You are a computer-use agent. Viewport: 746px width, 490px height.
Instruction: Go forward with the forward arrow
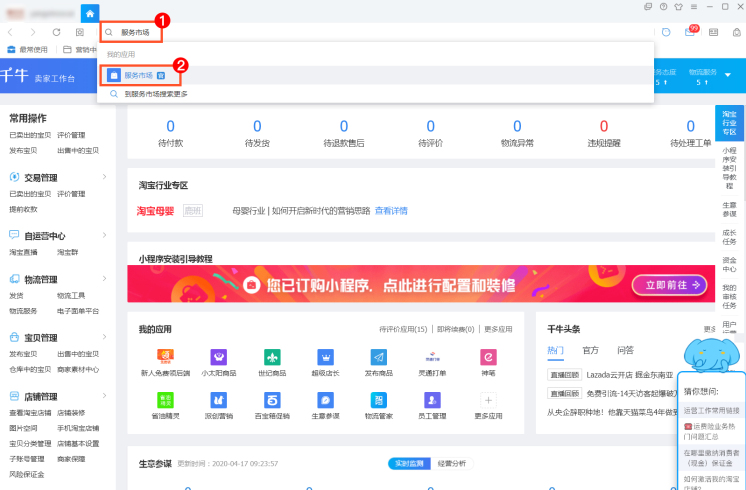[33, 32]
